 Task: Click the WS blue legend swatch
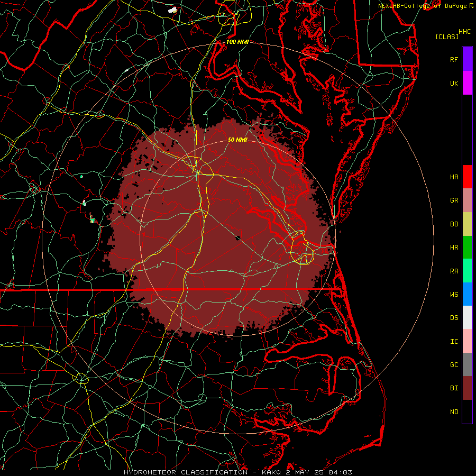pyautogui.click(x=467, y=294)
